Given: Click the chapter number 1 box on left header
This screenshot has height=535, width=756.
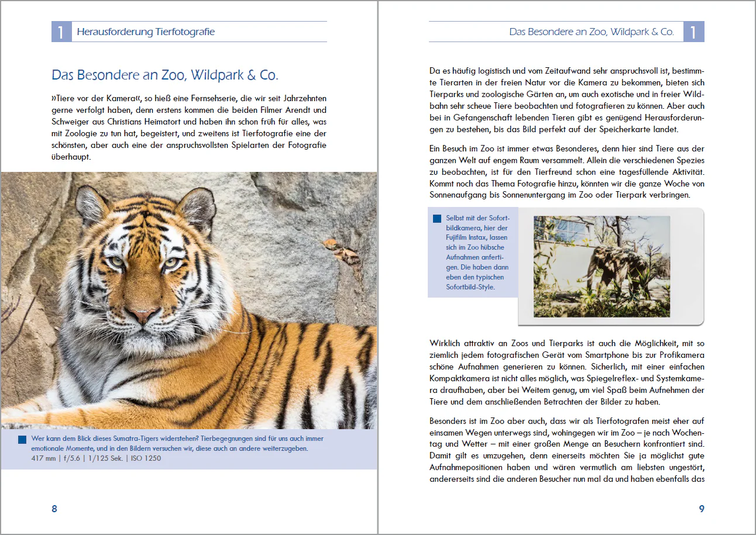Looking at the screenshot, I should point(61,32).
